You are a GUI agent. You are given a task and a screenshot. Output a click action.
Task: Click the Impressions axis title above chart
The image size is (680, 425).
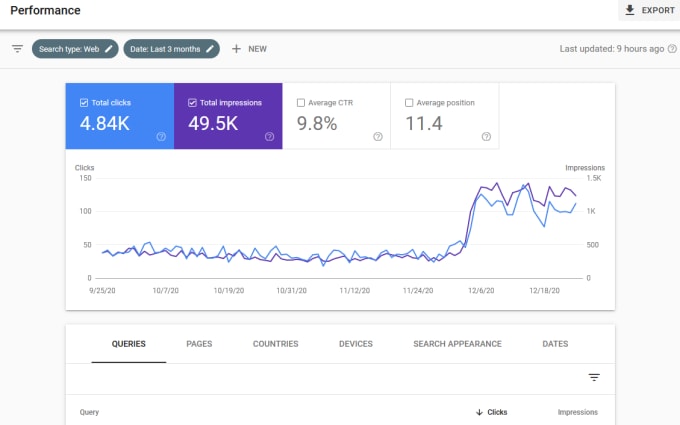click(585, 168)
